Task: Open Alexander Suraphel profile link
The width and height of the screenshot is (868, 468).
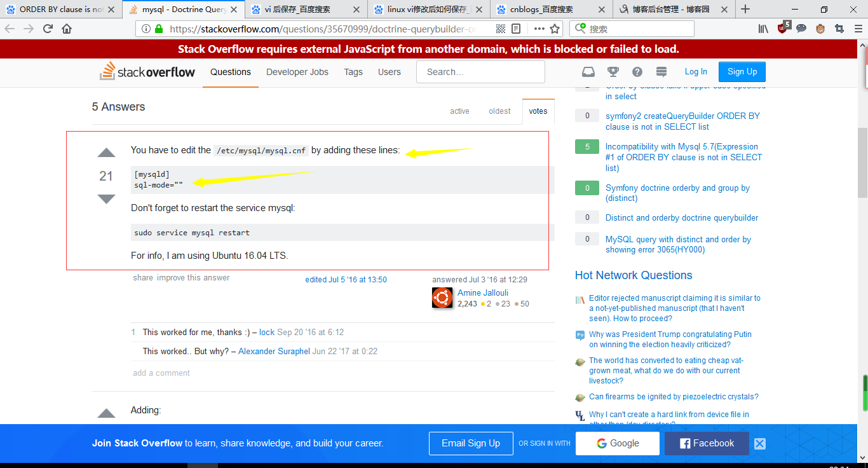Action: point(274,352)
